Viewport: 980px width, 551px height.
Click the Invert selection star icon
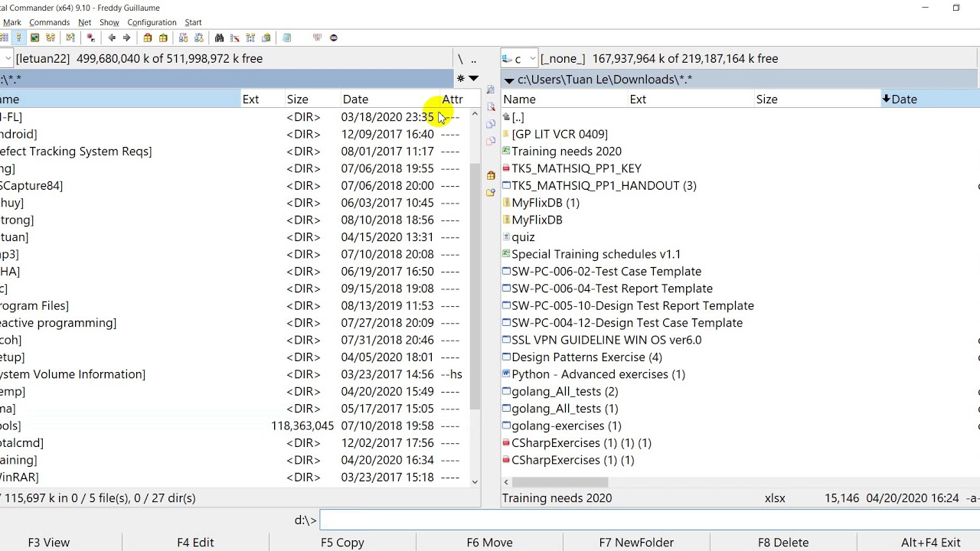(x=90, y=37)
